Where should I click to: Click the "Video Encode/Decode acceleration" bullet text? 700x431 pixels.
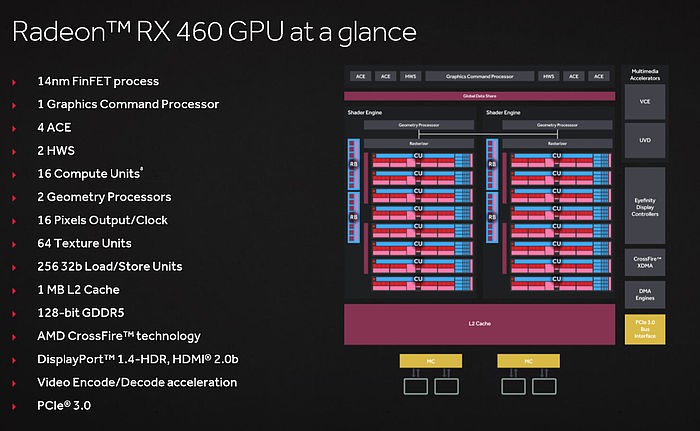click(137, 382)
